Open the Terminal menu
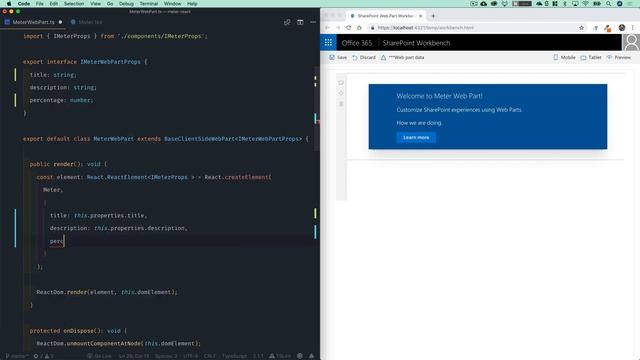The image size is (640, 360). pyautogui.click(x=149, y=4)
